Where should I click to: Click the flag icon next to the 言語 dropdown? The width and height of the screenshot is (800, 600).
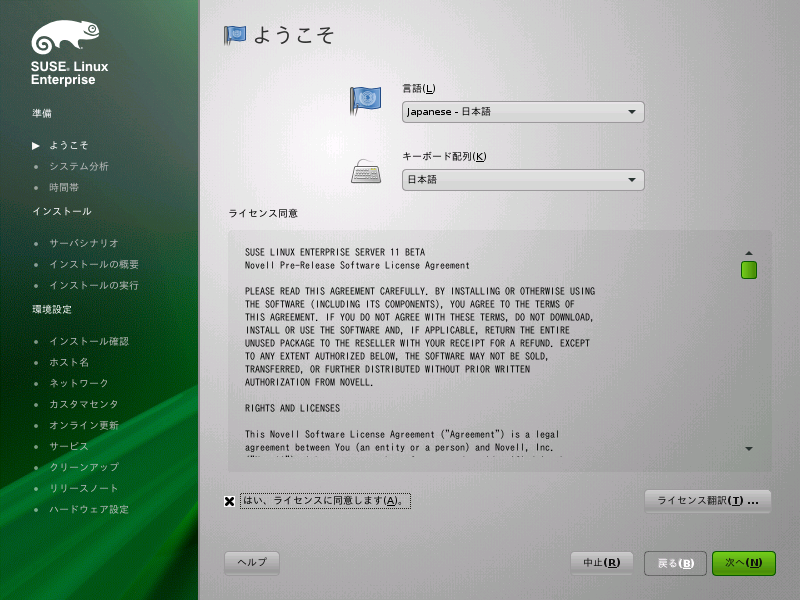365,99
